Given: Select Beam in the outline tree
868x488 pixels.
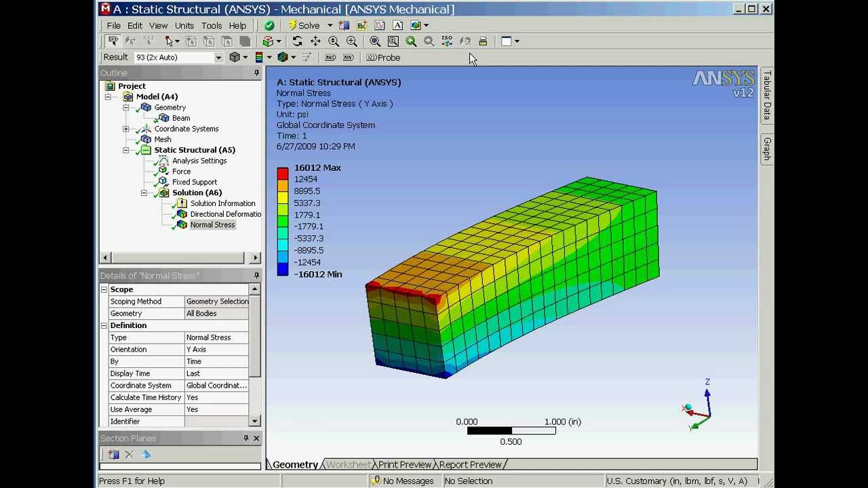Looking at the screenshot, I should click(x=181, y=118).
